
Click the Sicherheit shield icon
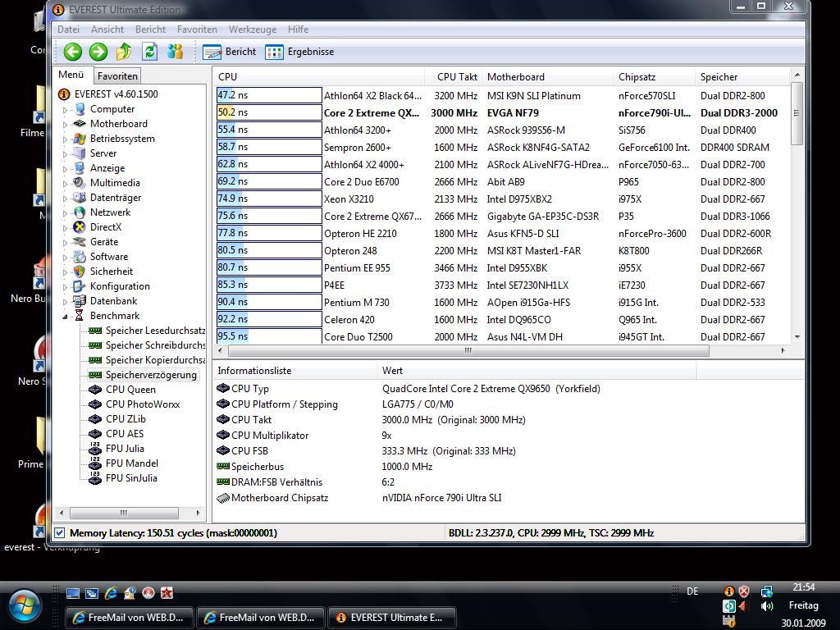tap(80, 272)
